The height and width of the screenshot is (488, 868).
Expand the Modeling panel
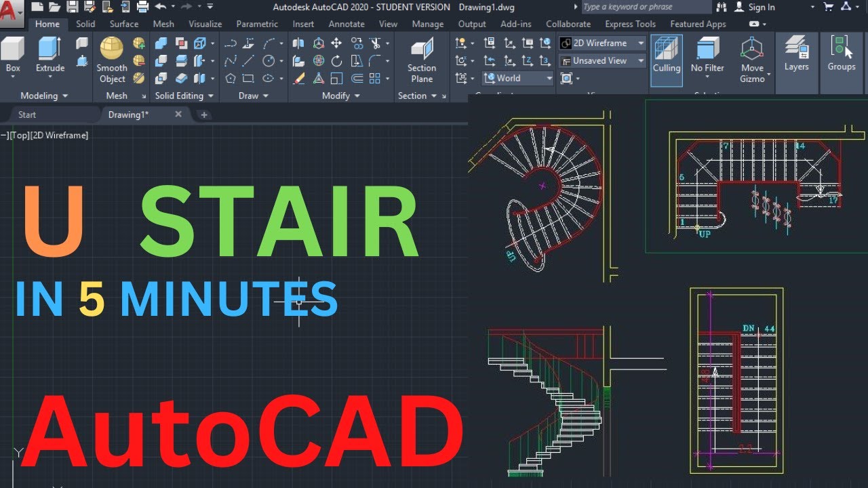[44, 96]
